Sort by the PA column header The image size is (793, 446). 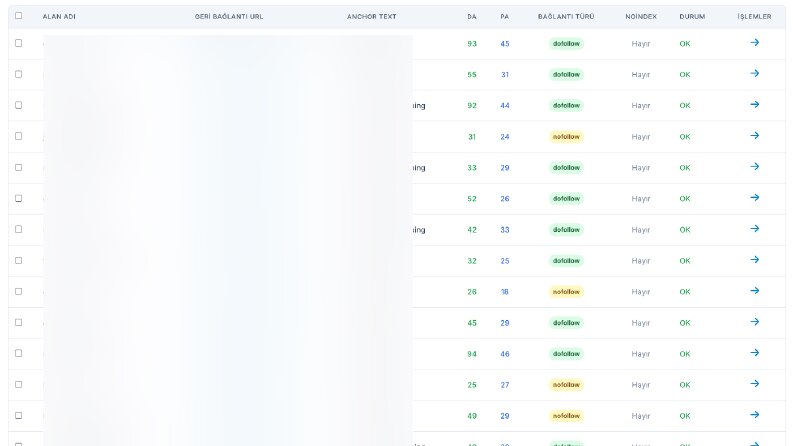click(505, 17)
